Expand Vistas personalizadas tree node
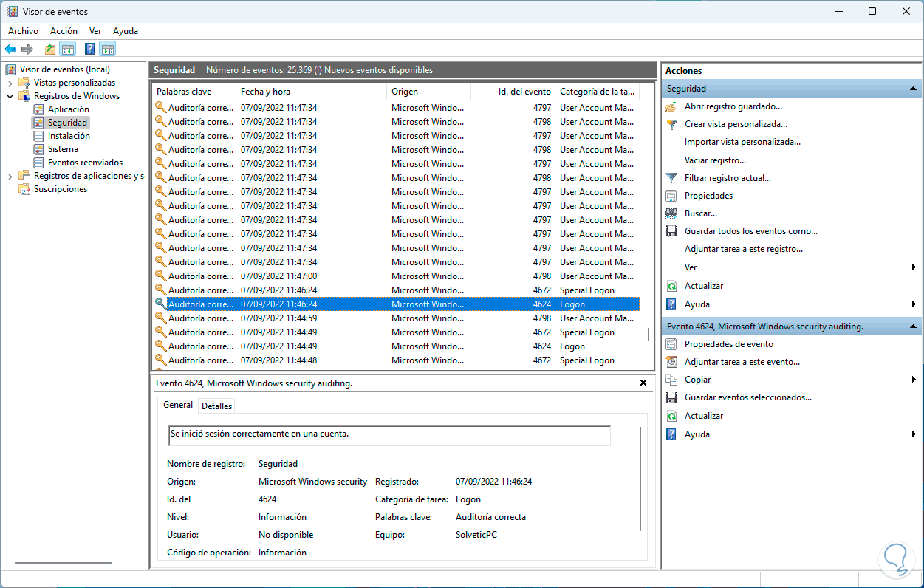 click(x=10, y=83)
